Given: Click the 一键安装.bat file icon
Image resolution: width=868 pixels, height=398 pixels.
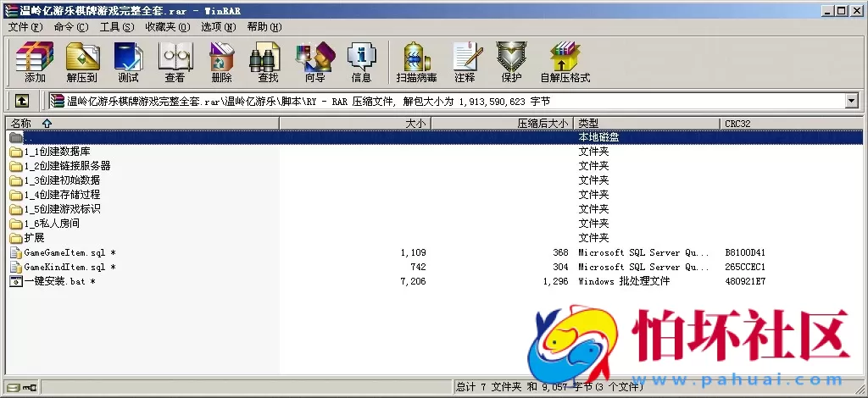Looking at the screenshot, I should click(15, 281).
